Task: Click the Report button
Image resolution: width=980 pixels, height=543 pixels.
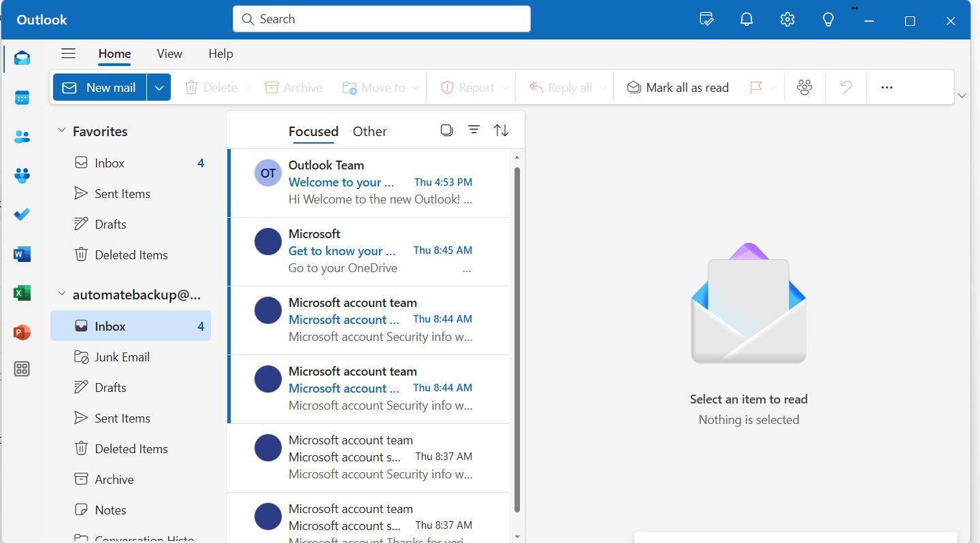Action: 468,88
